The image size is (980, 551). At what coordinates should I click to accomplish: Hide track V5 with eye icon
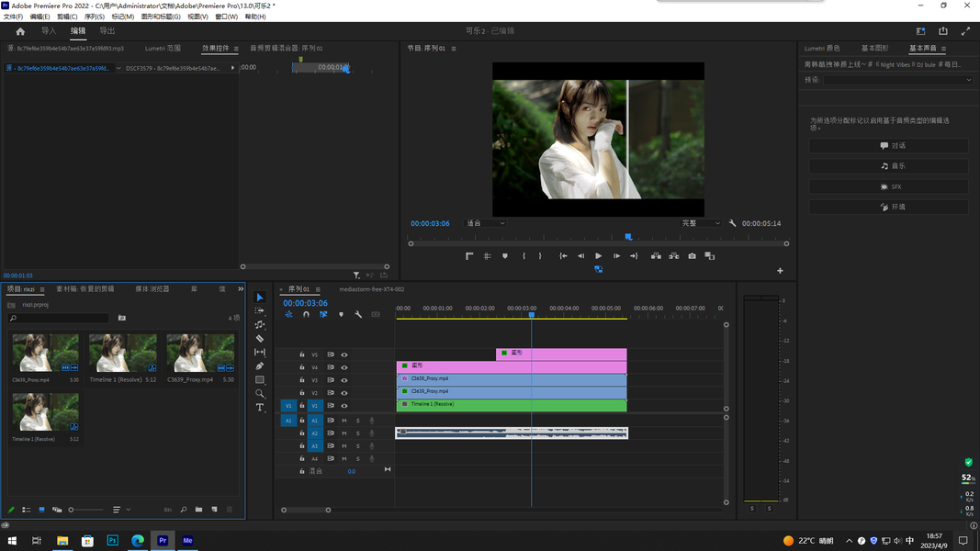pyautogui.click(x=344, y=354)
